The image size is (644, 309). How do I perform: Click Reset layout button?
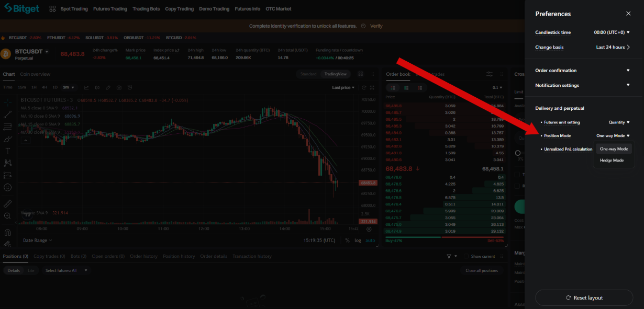tap(584, 297)
